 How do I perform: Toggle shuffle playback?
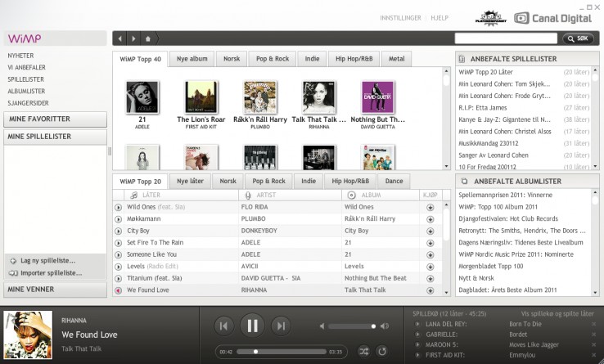(x=363, y=351)
